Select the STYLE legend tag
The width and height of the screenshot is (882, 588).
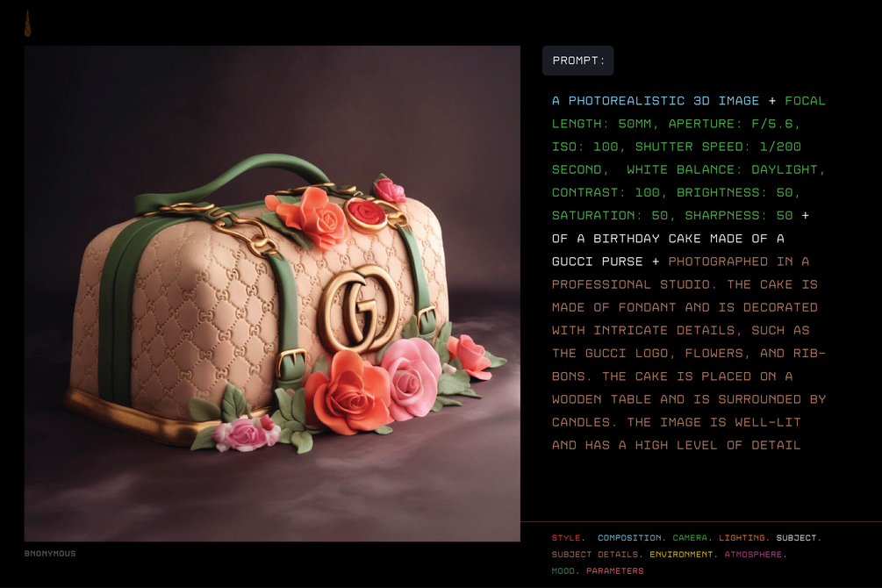[566, 538]
